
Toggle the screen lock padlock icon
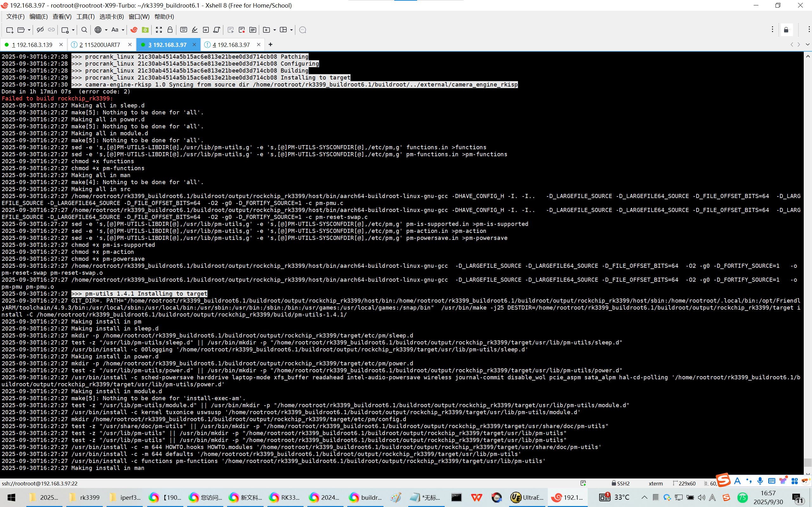[x=170, y=30]
